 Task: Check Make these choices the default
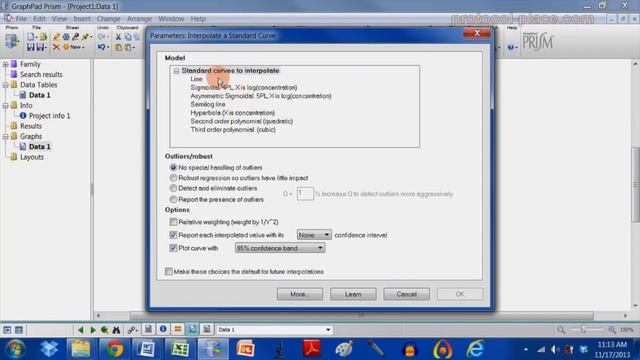[x=169, y=271]
